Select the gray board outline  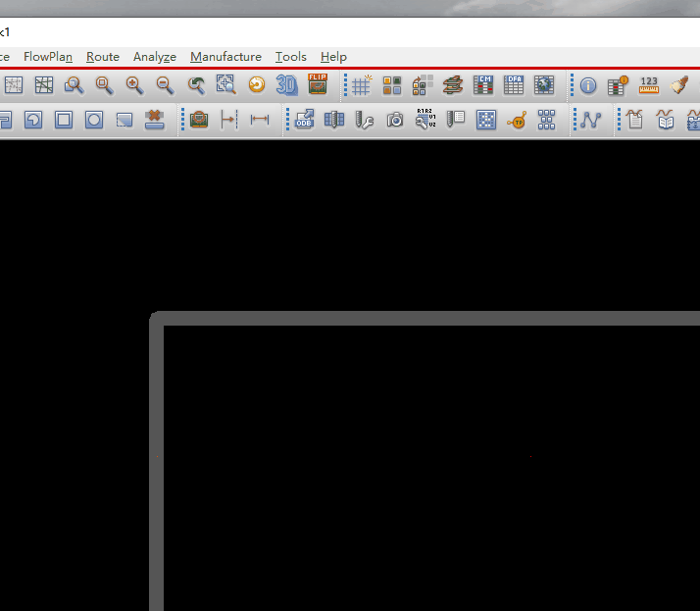tap(428, 319)
